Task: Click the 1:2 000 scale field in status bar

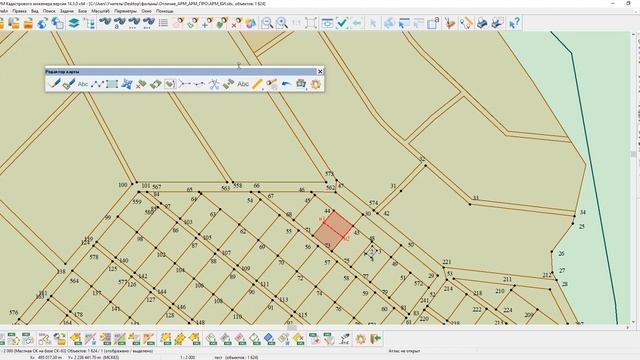Action: pyautogui.click(x=187, y=357)
